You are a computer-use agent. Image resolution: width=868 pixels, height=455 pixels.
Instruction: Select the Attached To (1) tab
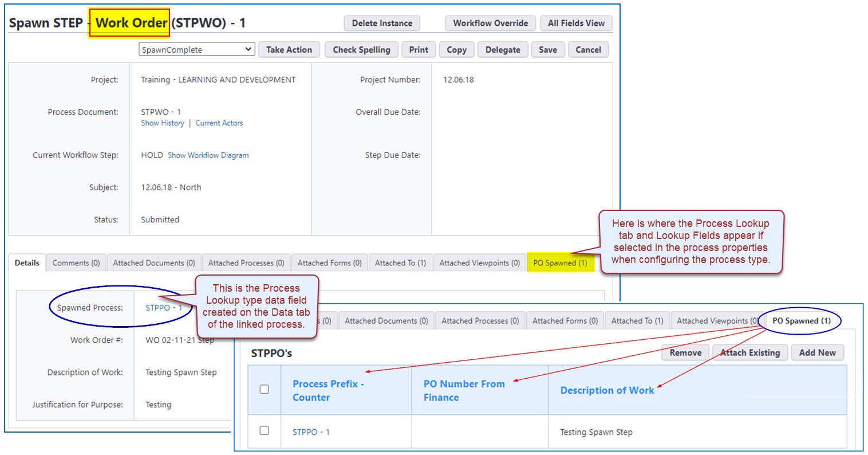point(400,263)
